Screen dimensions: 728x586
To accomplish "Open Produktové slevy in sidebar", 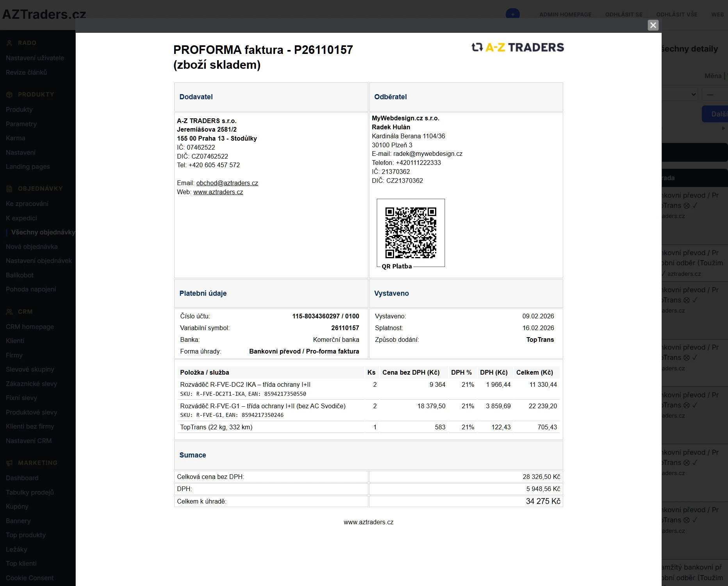I will [31, 412].
